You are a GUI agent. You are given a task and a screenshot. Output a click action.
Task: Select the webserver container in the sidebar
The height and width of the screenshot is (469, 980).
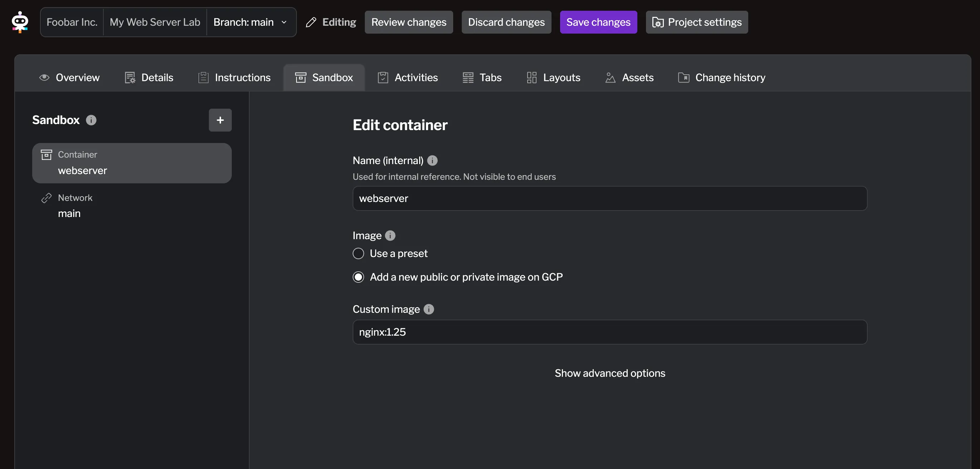click(x=132, y=163)
